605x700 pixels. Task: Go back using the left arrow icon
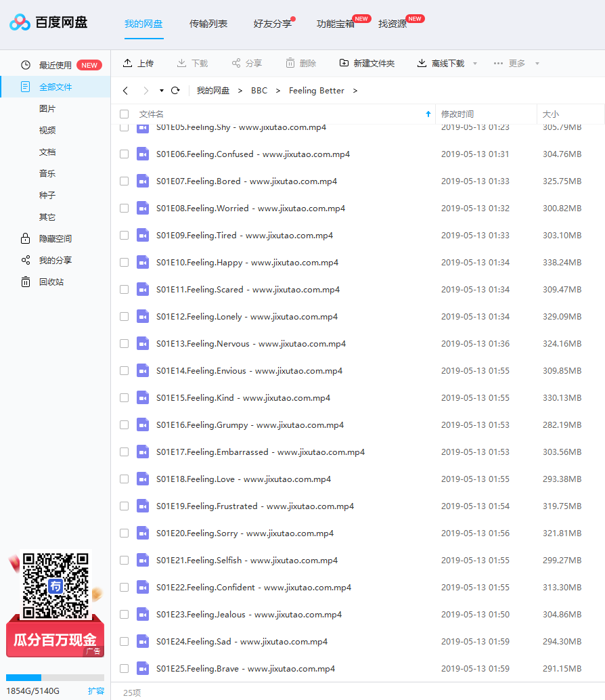[x=125, y=91]
